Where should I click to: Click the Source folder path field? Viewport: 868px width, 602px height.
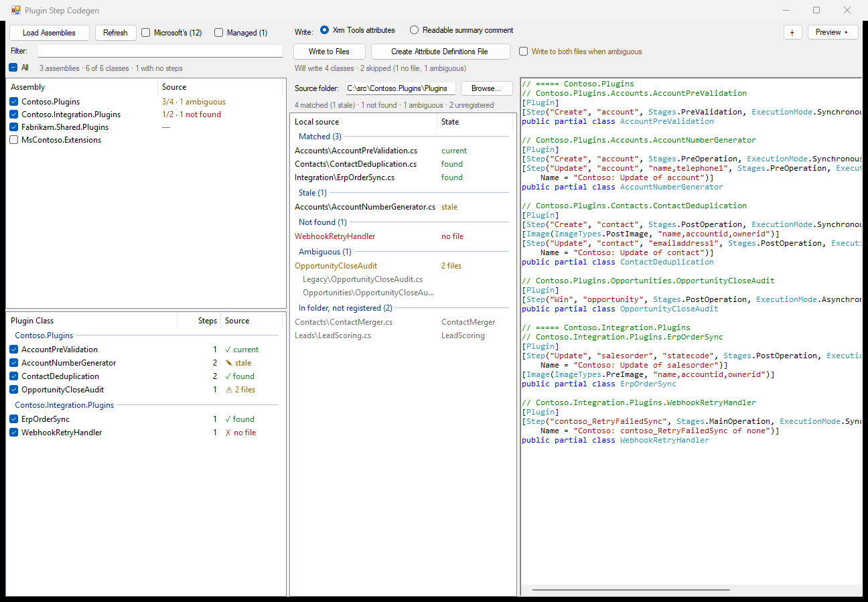click(400, 88)
